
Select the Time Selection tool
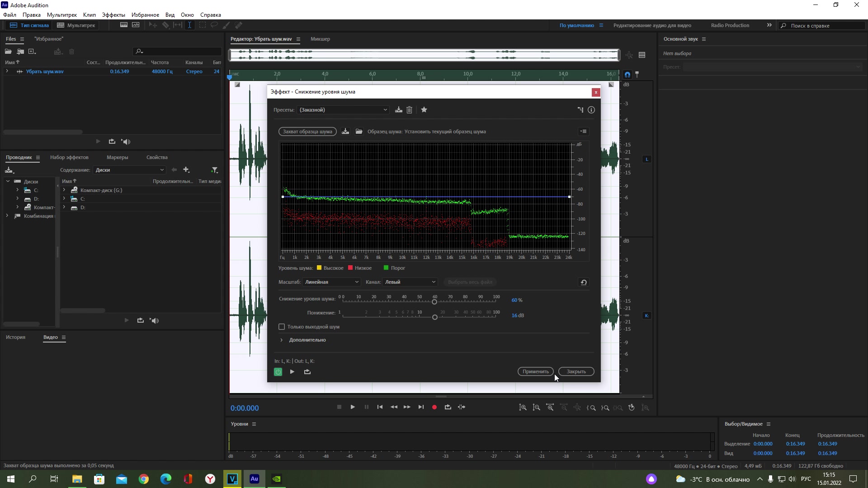tap(190, 25)
